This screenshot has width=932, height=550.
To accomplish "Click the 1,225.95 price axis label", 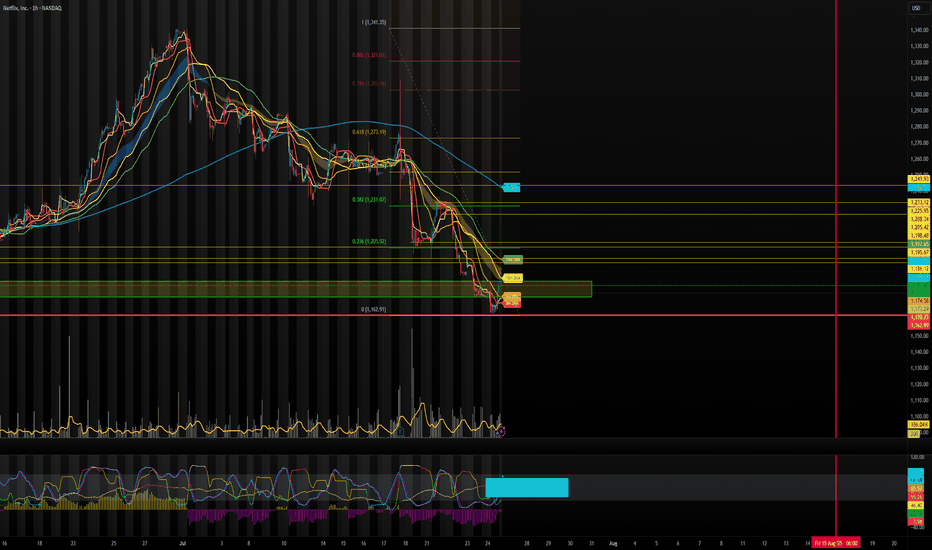I will click(919, 210).
